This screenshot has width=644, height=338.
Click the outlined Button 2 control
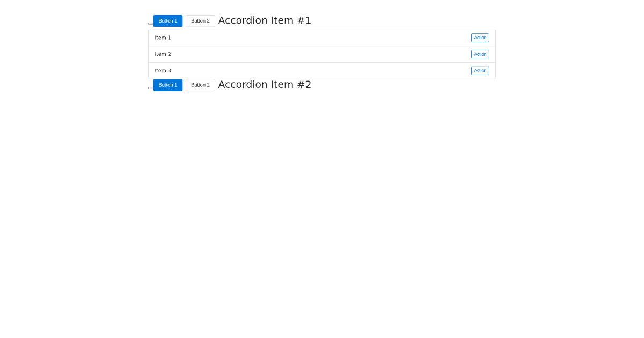click(x=200, y=21)
